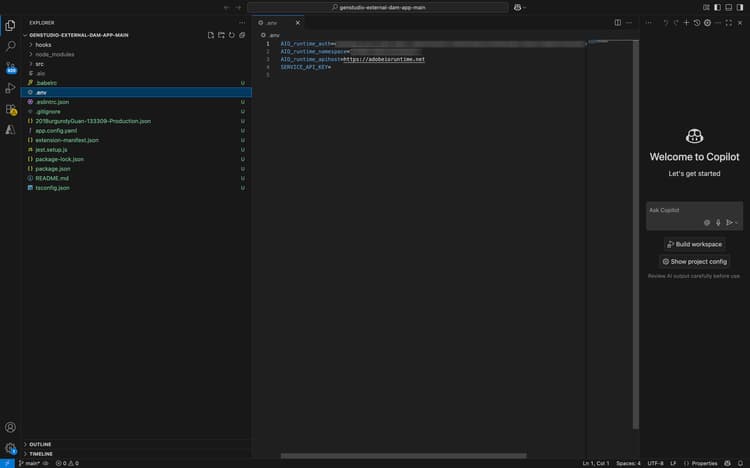Open the Extensions view

(11, 109)
